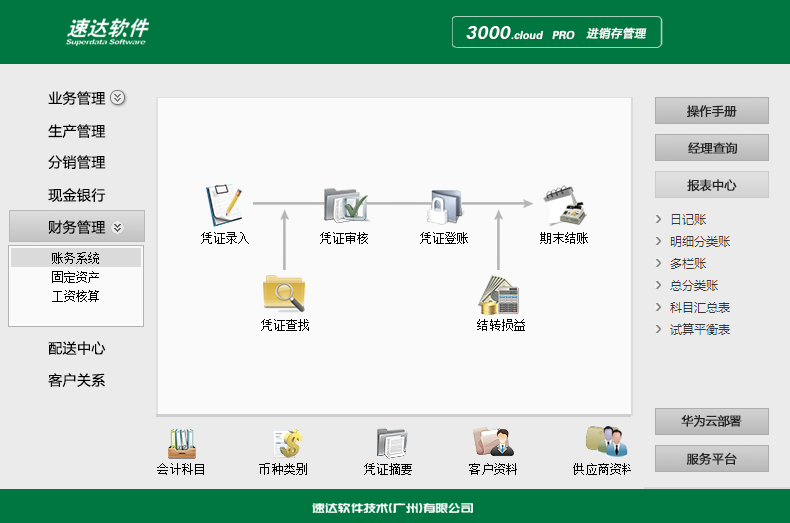
Task: Click the 凭证查找 label text
Action: (285, 325)
